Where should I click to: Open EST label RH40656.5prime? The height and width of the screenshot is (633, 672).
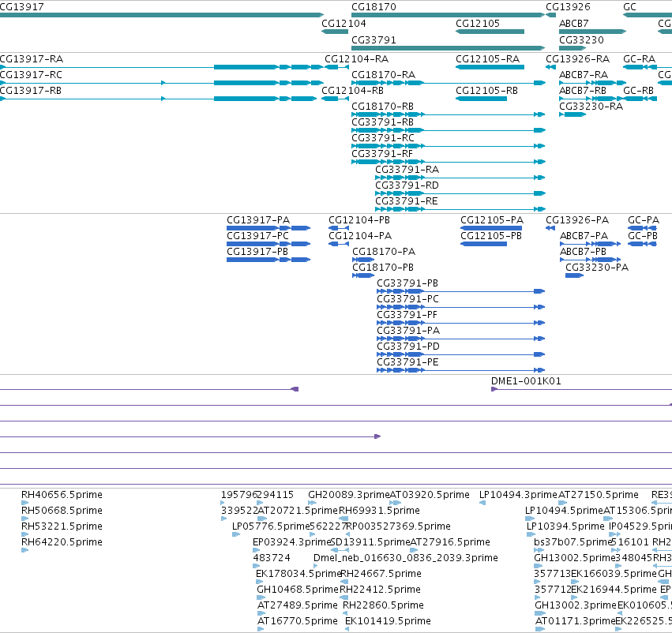pos(62,495)
